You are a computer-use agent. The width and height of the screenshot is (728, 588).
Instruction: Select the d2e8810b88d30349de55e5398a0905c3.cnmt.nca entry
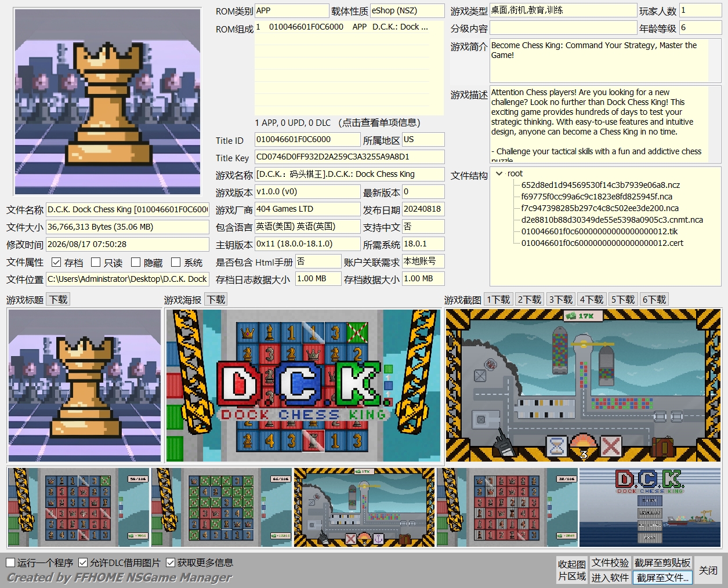pos(612,220)
